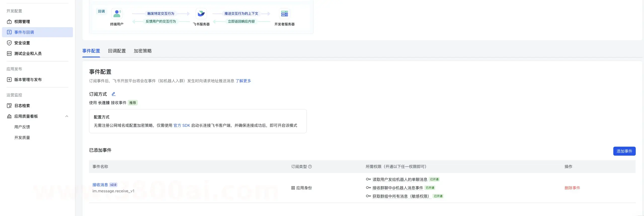Switch to the 回调配置 tab
Image resolution: width=644 pixels, height=216 pixels.
117,51
